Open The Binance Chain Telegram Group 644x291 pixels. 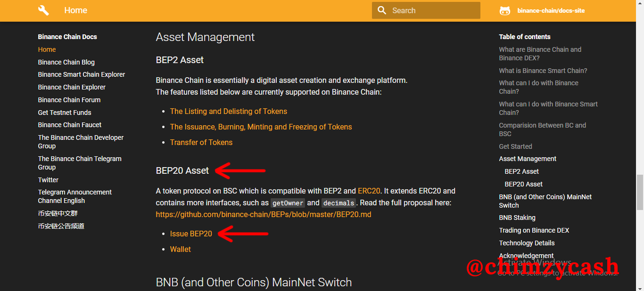point(80,163)
